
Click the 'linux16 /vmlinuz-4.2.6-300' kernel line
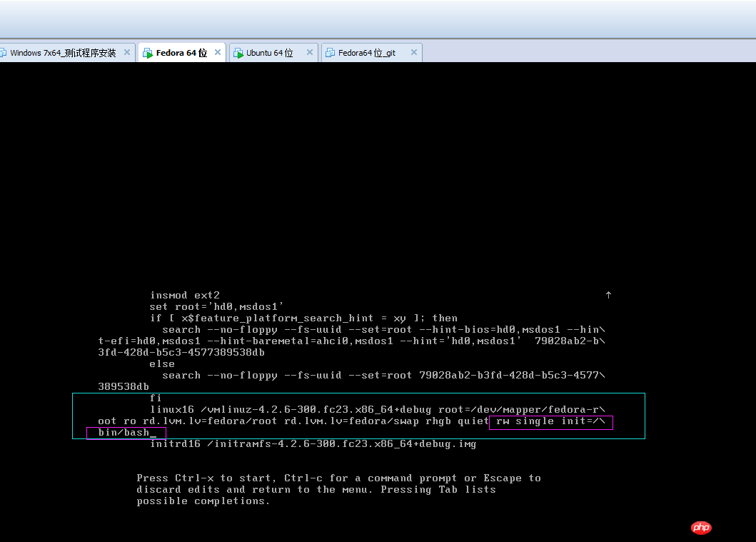[377, 410]
